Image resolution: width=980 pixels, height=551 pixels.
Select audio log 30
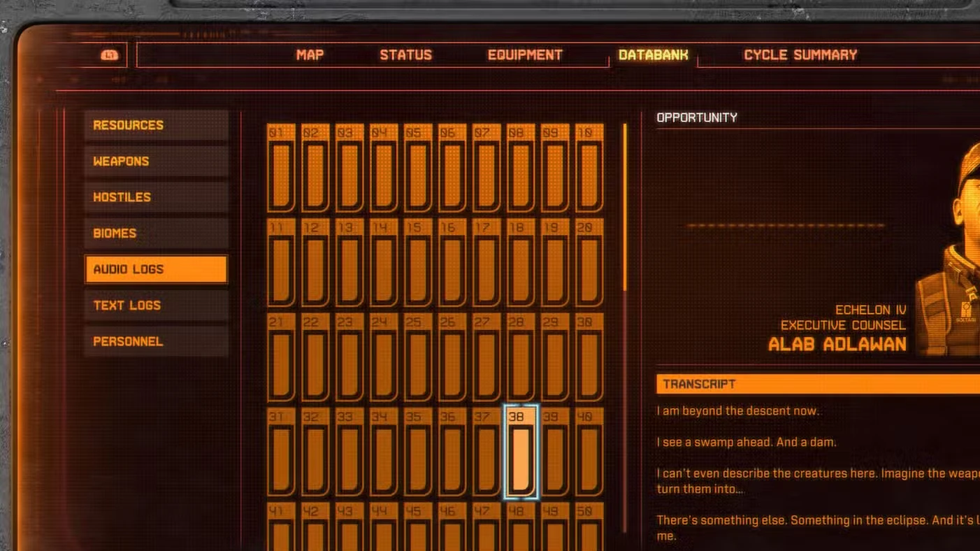(589, 357)
